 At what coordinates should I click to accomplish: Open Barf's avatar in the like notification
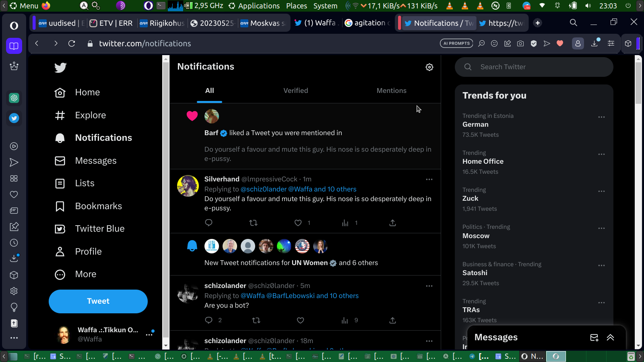(212, 116)
